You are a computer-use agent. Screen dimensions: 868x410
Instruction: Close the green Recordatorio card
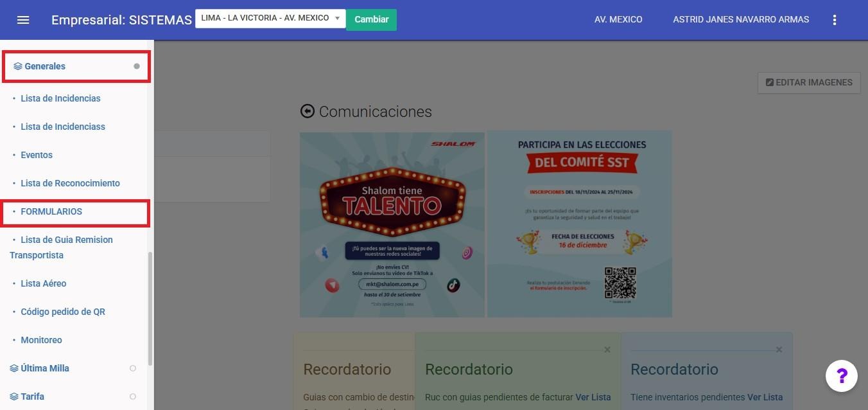pos(607,350)
